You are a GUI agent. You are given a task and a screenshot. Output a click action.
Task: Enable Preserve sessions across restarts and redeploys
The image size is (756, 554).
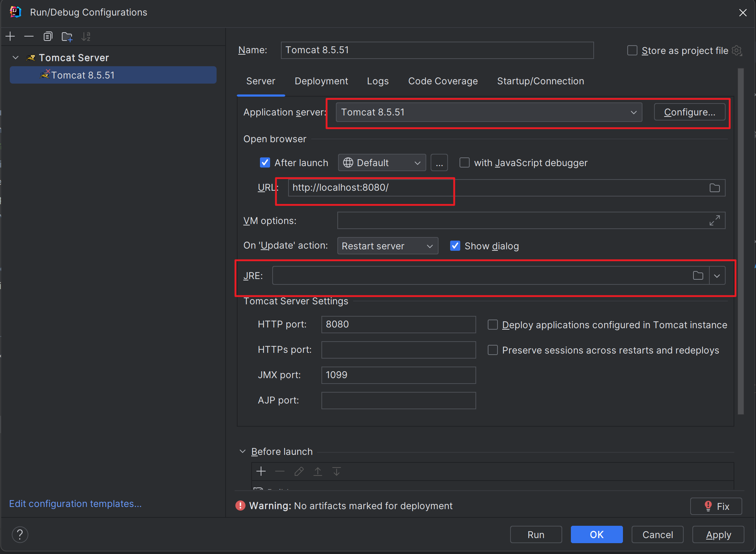point(492,350)
